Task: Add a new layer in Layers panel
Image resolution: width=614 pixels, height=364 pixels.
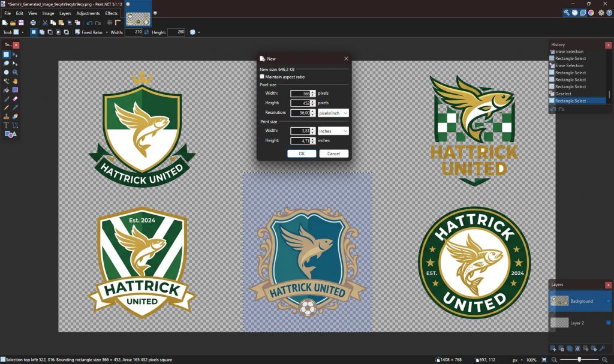Action: tap(553, 348)
